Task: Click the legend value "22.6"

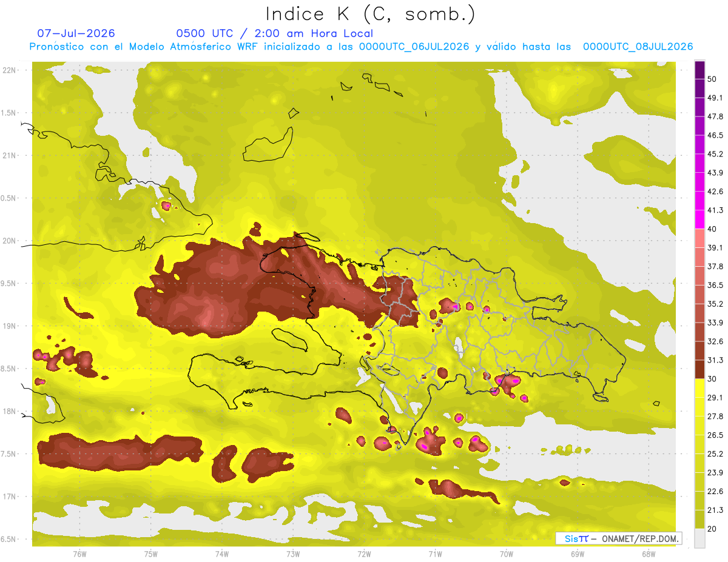Action: pyautogui.click(x=715, y=492)
